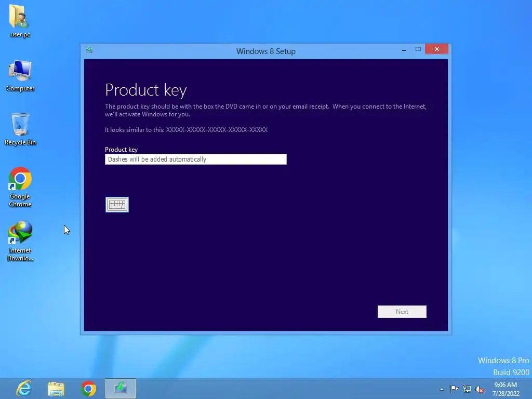This screenshot has width=532, height=399.
Task: Open Google Chrome from the taskbar
Action: click(x=88, y=389)
